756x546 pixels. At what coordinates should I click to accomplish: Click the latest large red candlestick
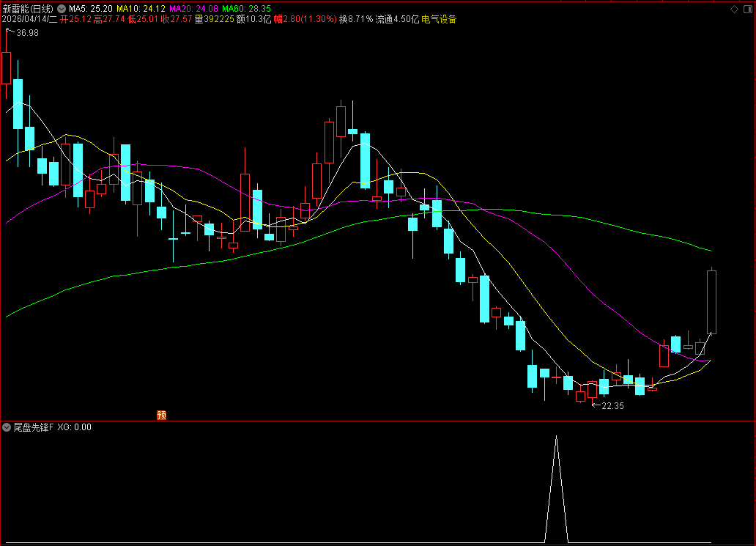tap(711, 302)
